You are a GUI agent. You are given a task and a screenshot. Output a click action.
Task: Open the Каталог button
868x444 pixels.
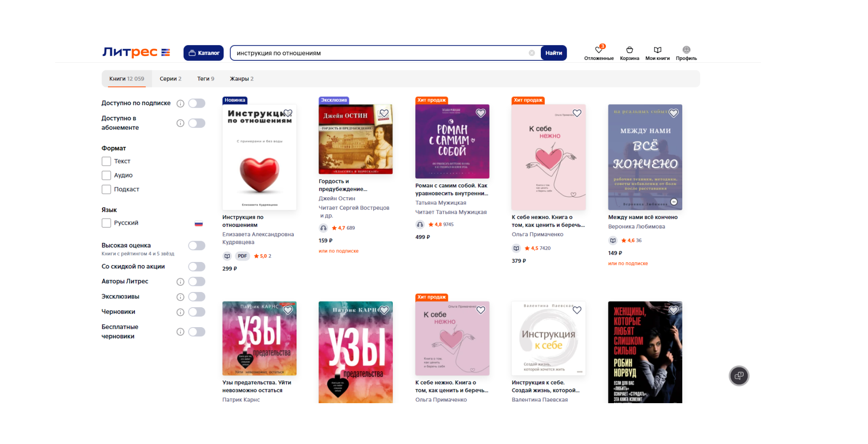tap(204, 53)
